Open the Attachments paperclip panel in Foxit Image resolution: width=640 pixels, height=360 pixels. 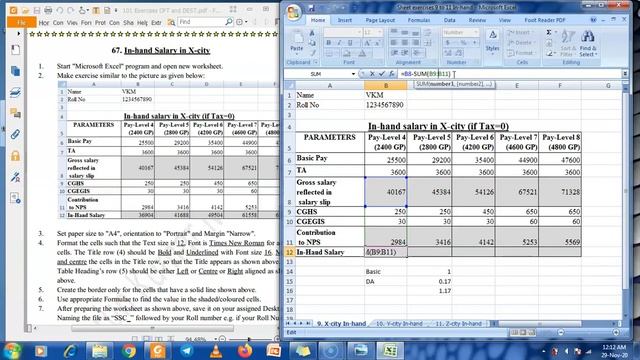pyautogui.click(x=15, y=134)
